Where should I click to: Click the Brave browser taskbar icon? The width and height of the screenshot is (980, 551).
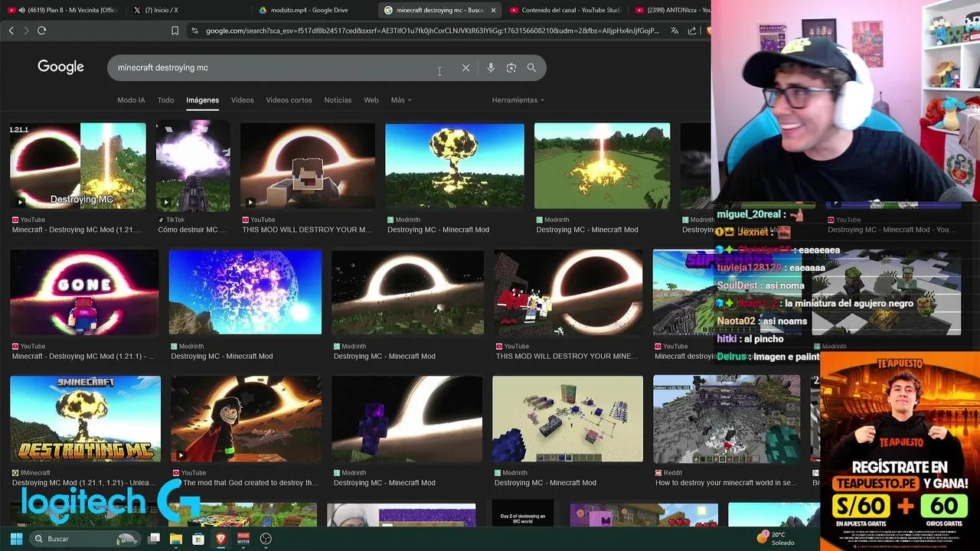[220, 539]
